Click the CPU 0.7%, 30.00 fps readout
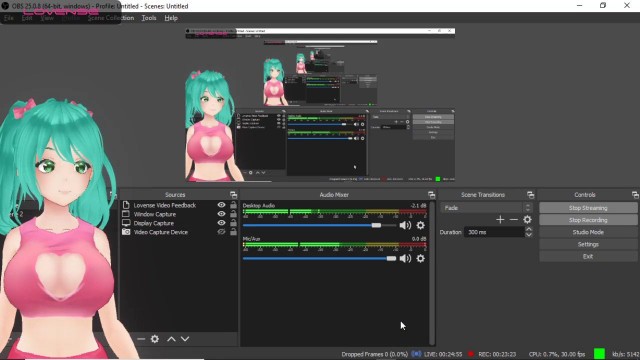The width and height of the screenshot is (640, 360). pyautogui.click(x=557, y=354)
